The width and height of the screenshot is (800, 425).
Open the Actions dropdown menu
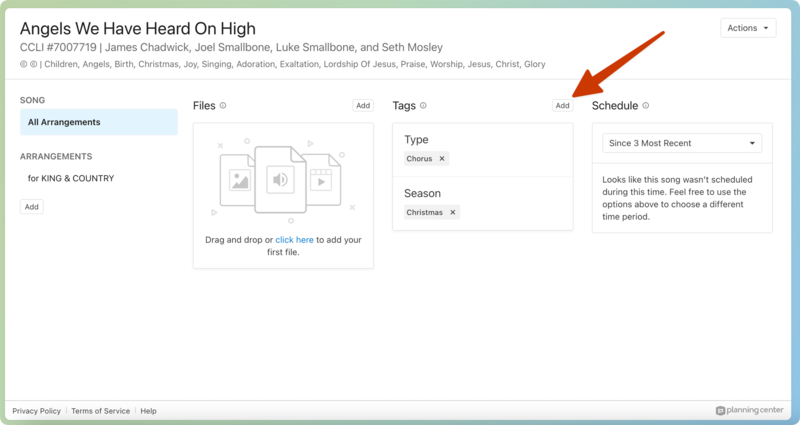(x=748, y=28)
